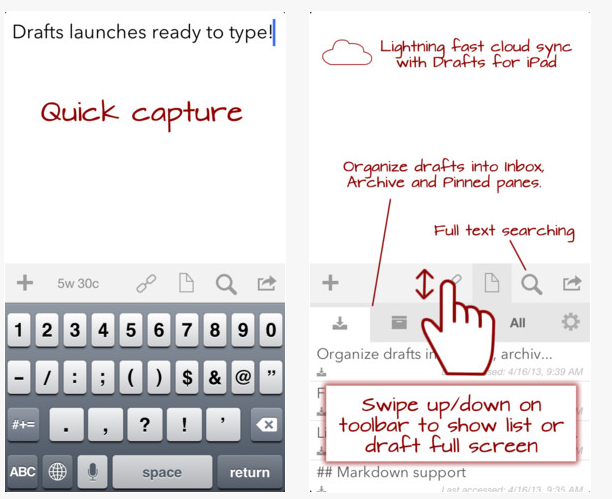Tap the number 3 key
The height and width of the screenshot is (499, 612).
[75, 330]
